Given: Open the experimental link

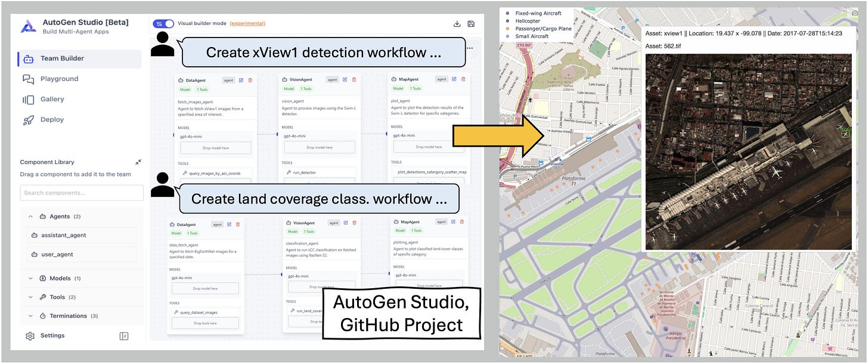Looking at the screenshot, I should click(247, 23).
